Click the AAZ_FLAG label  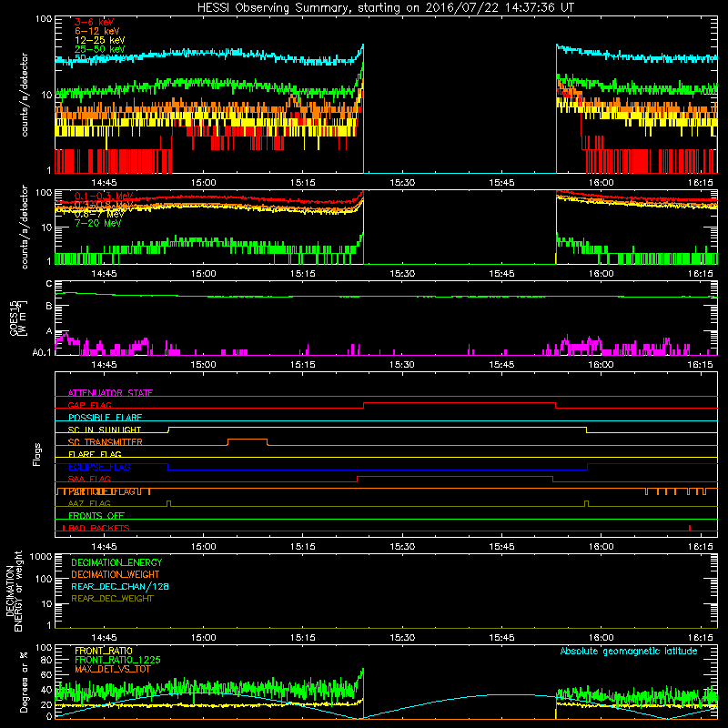[89, 503]
